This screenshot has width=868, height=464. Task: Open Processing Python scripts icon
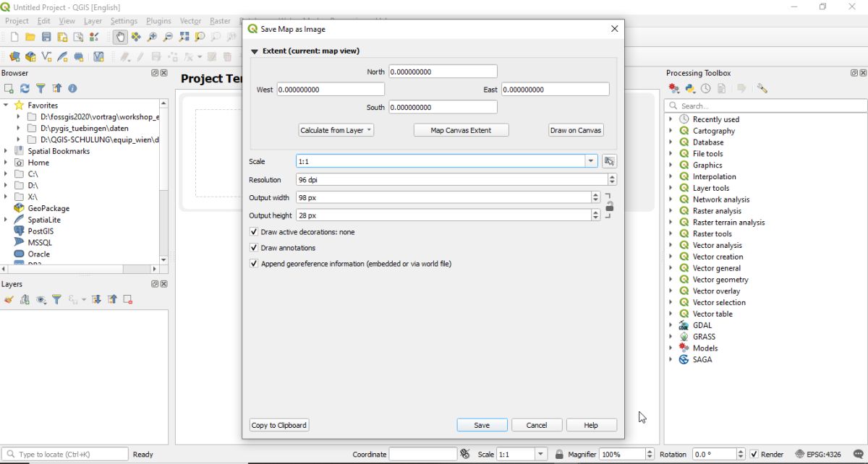click(690, 88)
